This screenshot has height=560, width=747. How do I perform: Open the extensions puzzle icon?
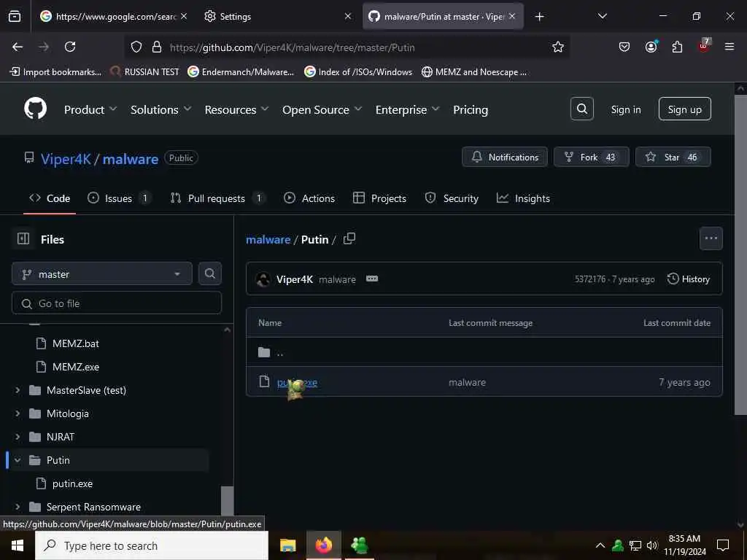pos(677,47)
